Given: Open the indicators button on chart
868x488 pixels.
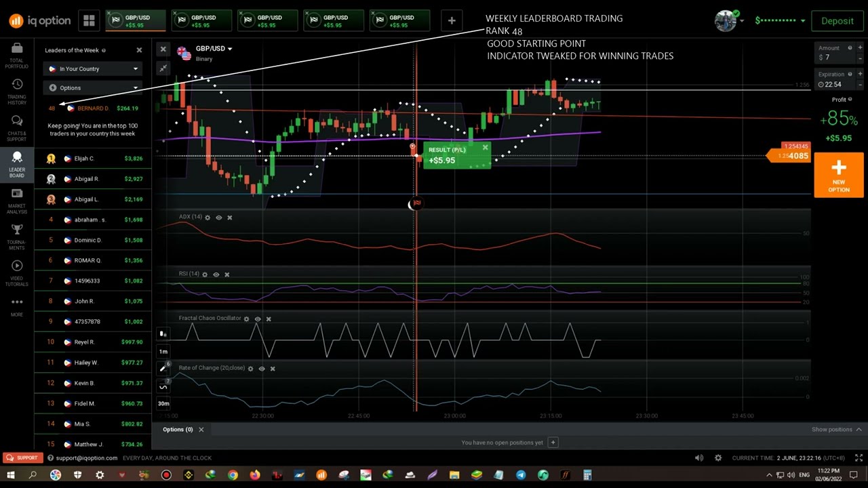Looking at the screenshot, I should (163, 386).
